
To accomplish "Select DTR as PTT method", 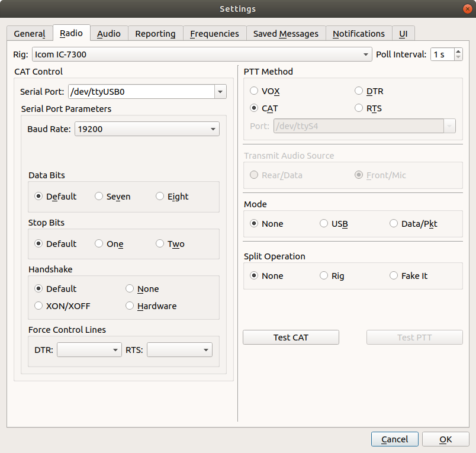I will 369,91.
